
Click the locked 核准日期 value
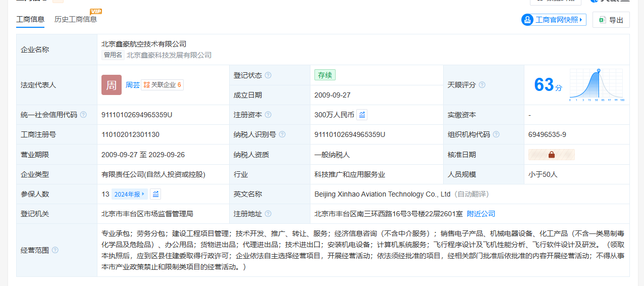pos(551,155)
